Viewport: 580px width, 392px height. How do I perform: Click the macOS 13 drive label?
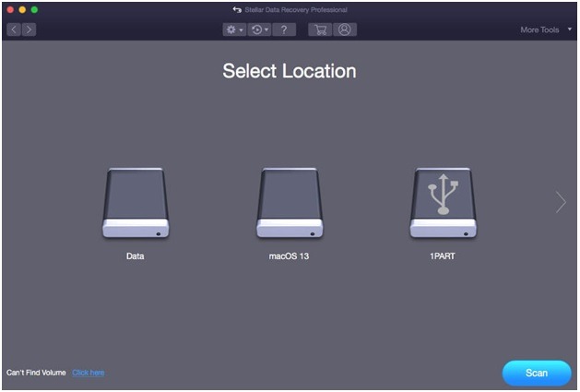pyautogui.click(x=289, y=256)
